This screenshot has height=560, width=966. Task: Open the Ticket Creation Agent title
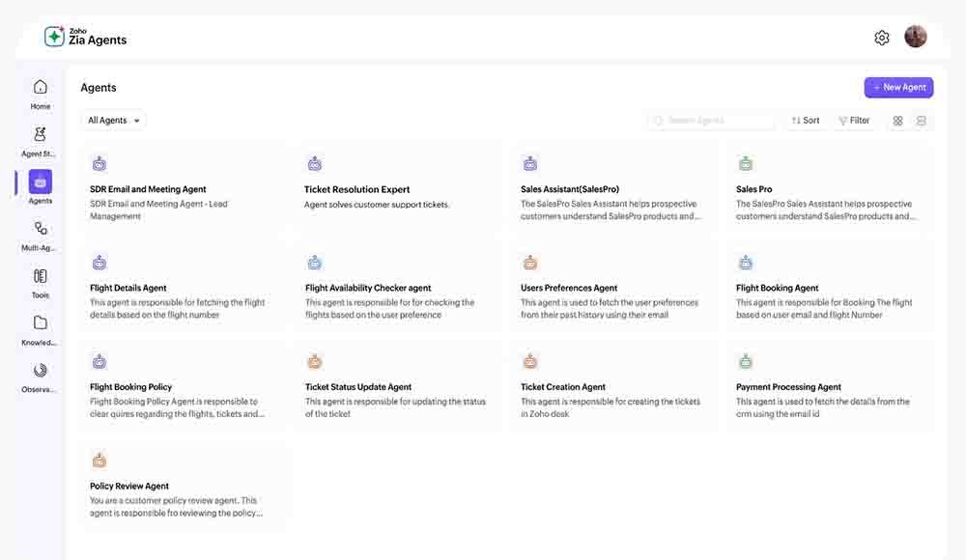(563, 387)
